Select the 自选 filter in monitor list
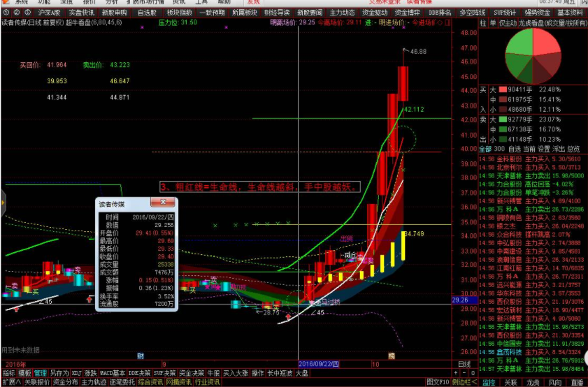 [514, 149]
